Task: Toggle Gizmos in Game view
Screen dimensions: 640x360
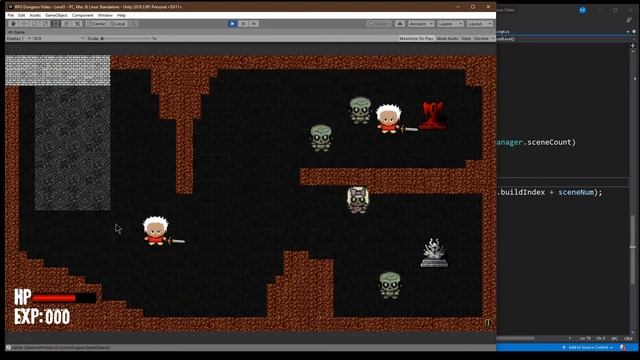Action: (x=481, y=38)
